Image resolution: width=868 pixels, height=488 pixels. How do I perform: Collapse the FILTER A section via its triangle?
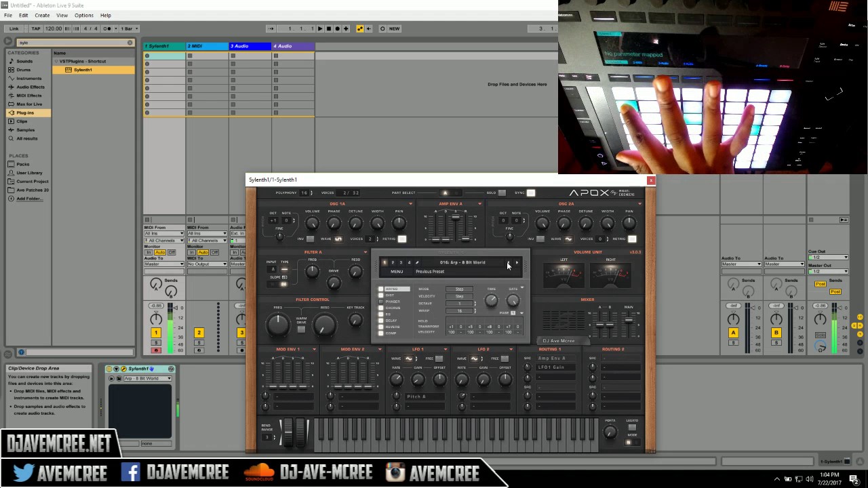coord(366,252)
